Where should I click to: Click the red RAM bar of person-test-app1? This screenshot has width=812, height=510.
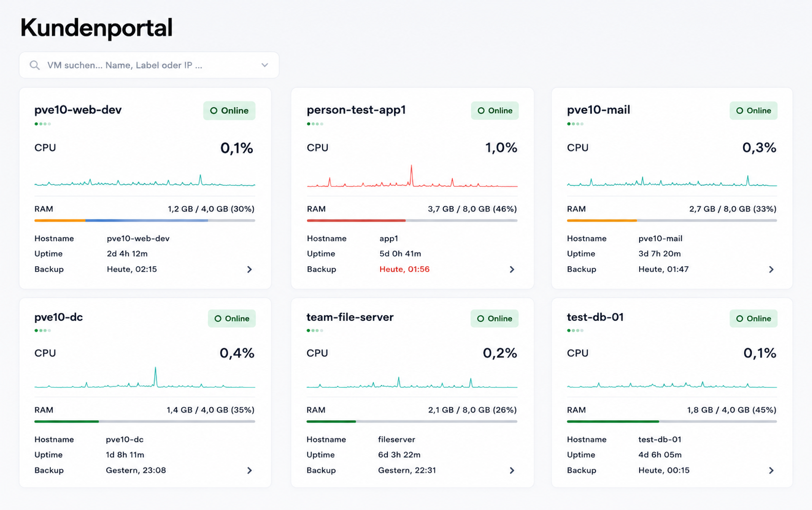[x=412, y=221]
